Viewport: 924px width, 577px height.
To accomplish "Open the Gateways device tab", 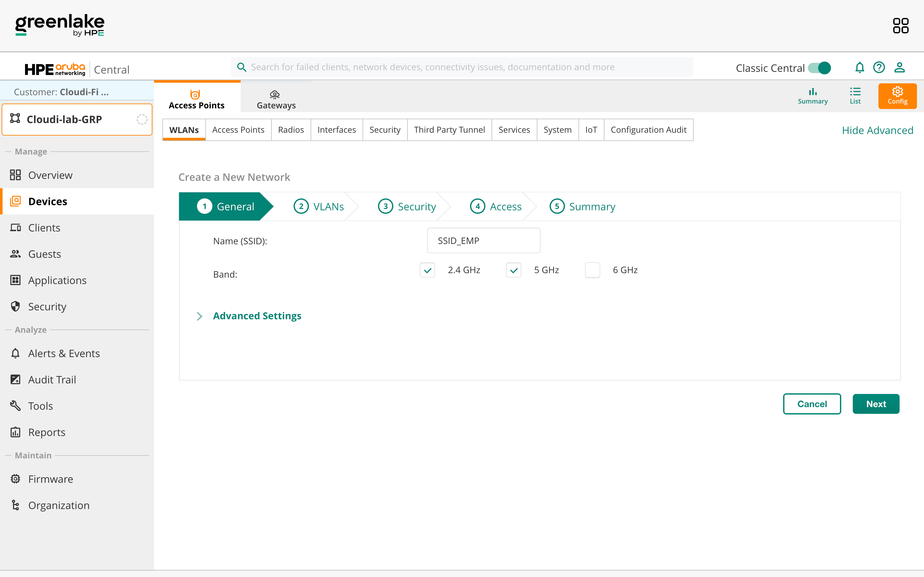I will [276, 99].
